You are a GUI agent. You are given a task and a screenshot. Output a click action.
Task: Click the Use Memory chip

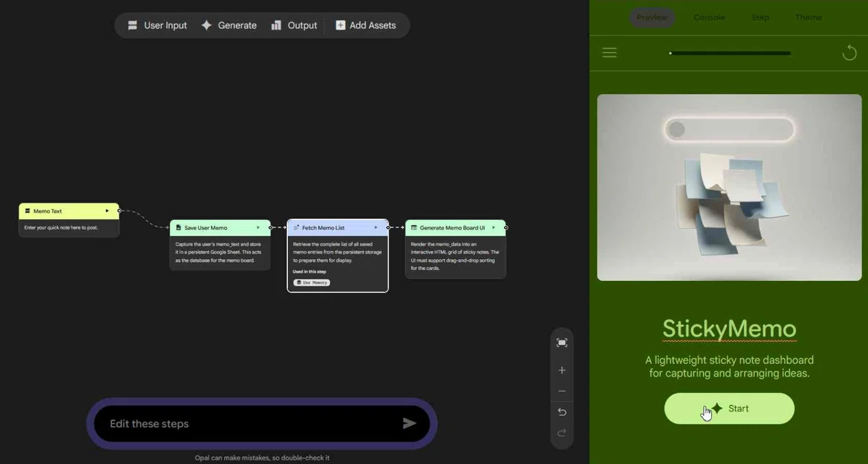point(312,282)
